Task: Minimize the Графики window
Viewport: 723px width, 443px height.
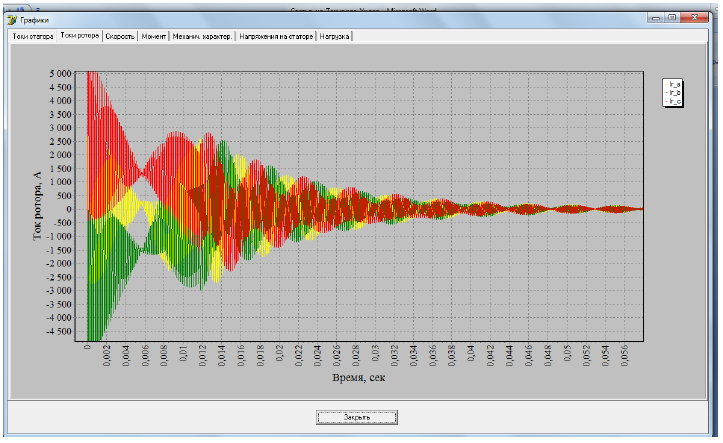Action: pos(655,17)
